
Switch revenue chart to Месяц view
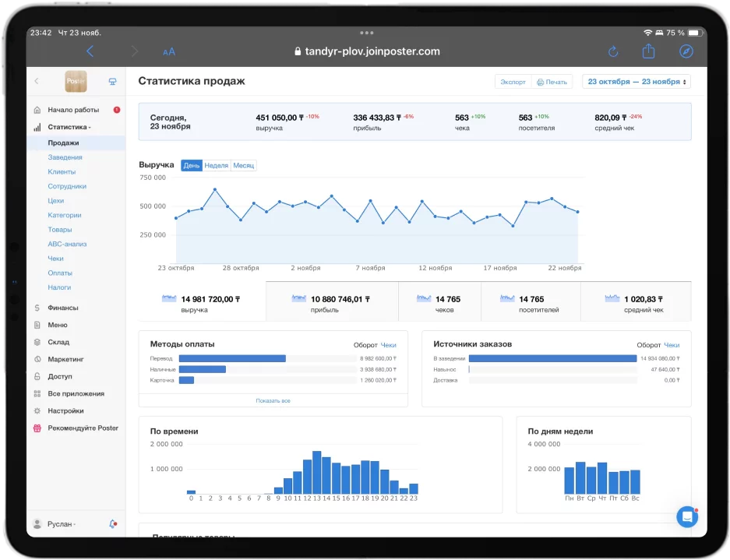243,165
